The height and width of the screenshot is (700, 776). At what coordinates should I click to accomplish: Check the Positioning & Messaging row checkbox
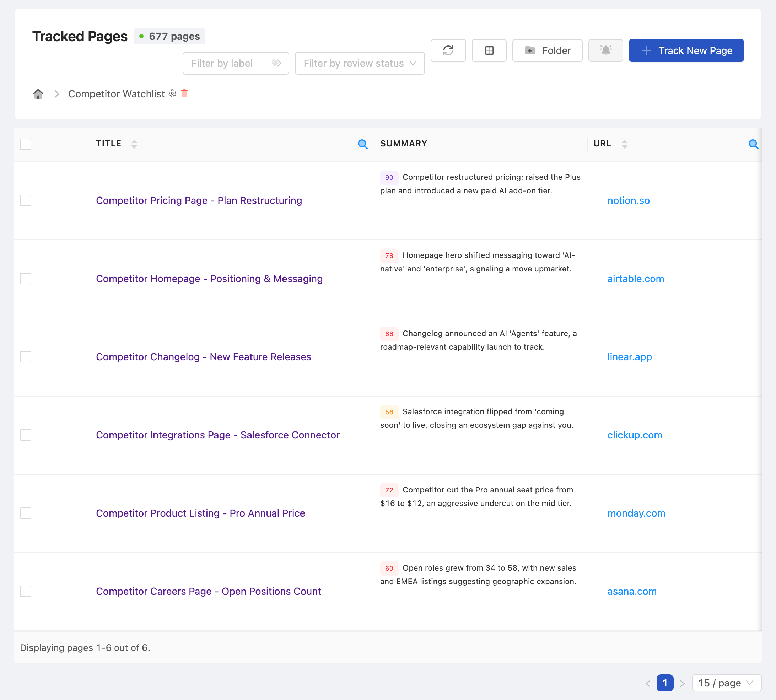(x=25, y=279)
